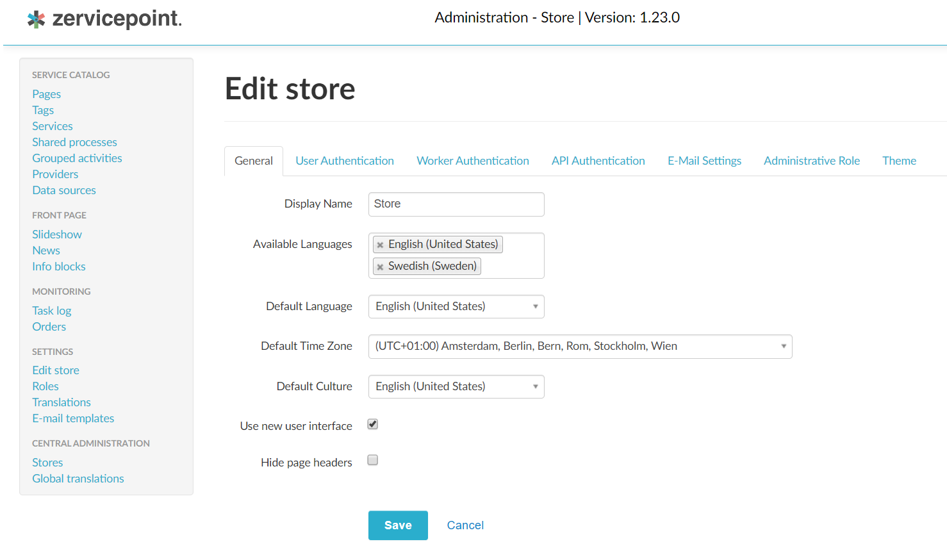This screenshot has width=947, height=560.
Task: Switch to User Authentication tab
Action: (x=344, y=161)
